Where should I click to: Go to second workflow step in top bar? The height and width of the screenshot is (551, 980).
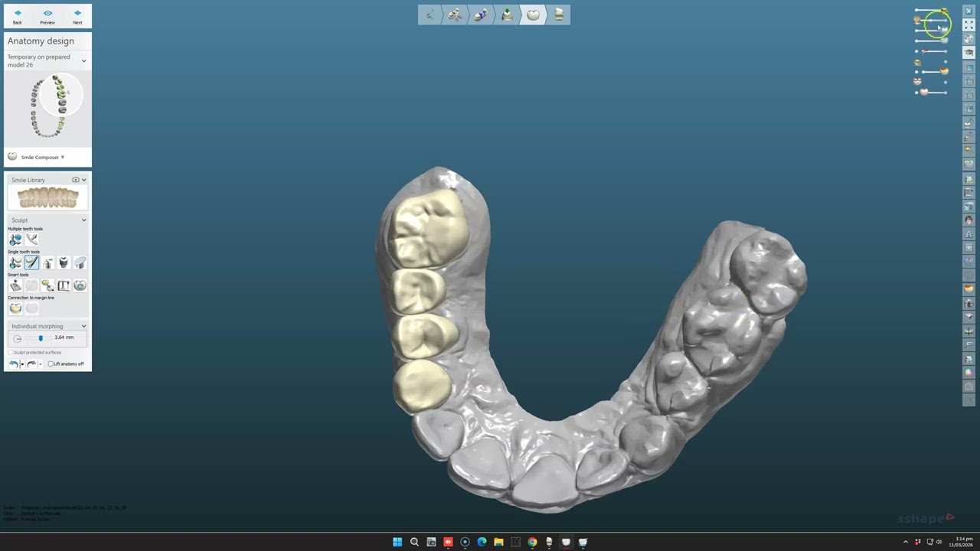tap(456, 15)
